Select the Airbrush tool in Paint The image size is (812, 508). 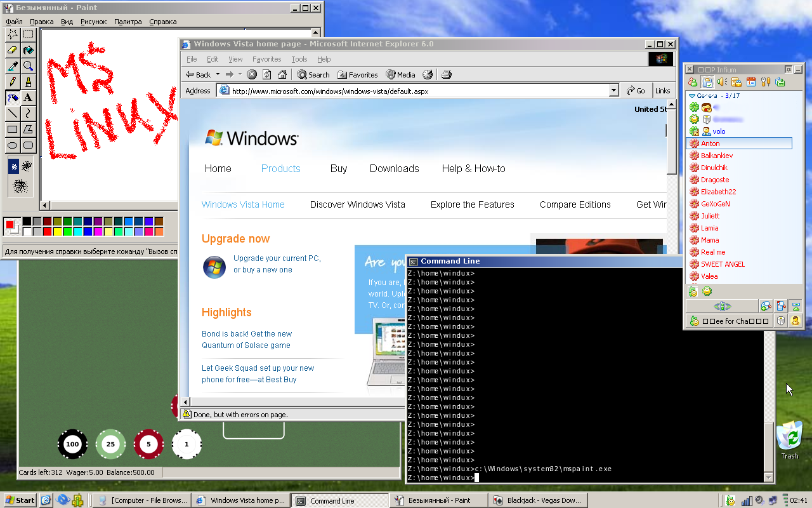[x=12, y=98]
